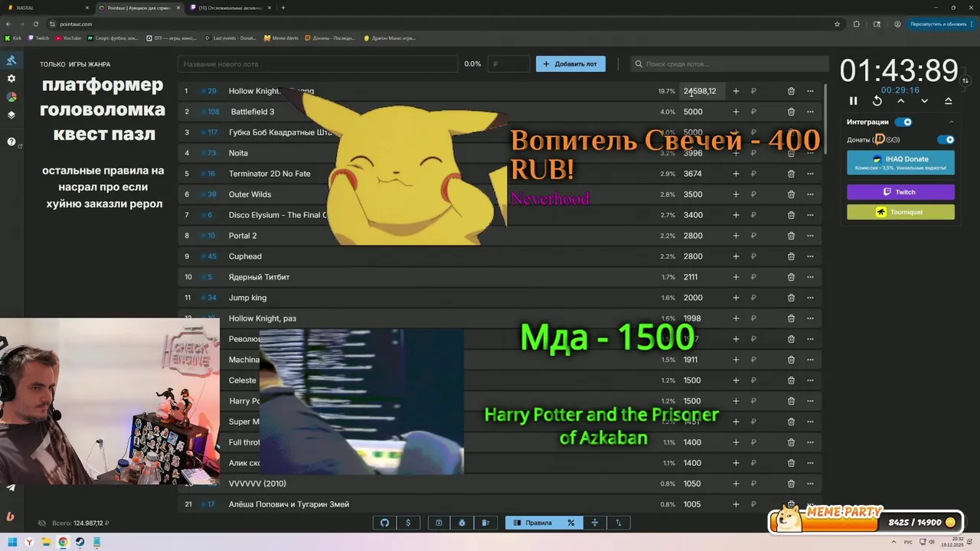Bookmark this page with star icon

pyautogui.click(x=838, y=24)
